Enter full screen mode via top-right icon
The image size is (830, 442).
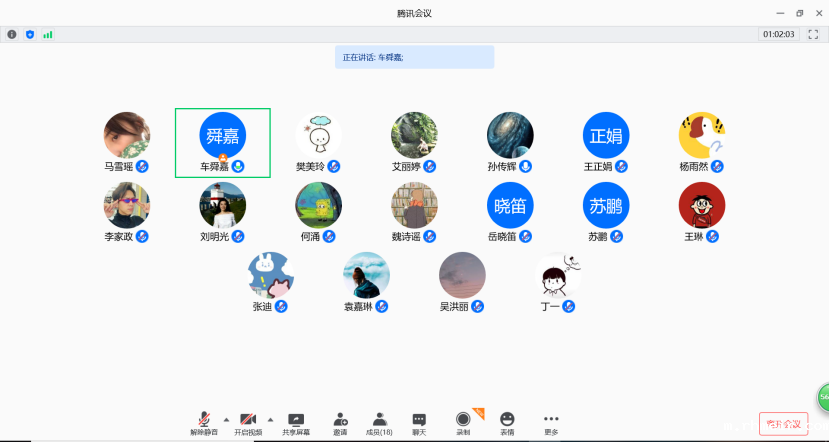813,34
